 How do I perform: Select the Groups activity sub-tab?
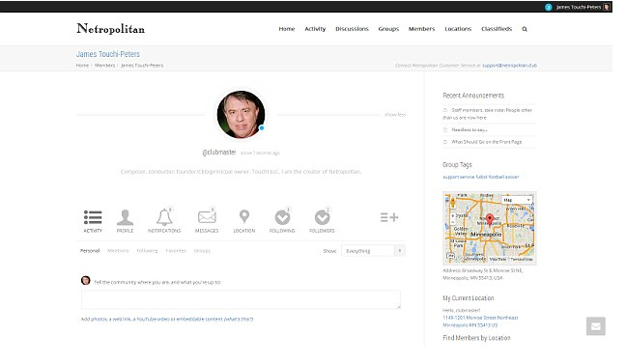pyautogui.click(x=202, y=251)
